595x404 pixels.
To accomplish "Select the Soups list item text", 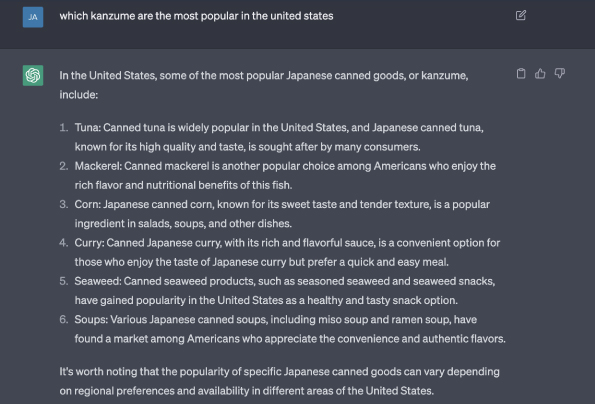I will pyautogui.click(x=290, y=329).
